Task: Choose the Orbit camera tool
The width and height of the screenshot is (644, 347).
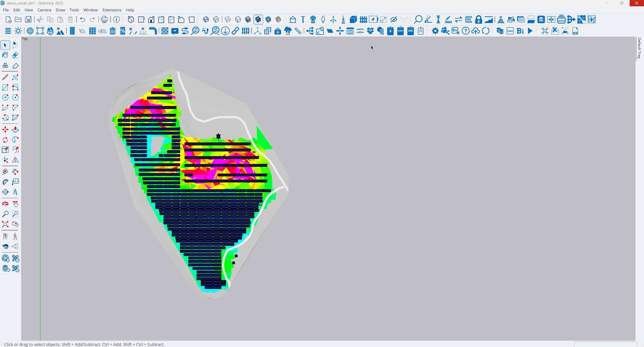Action: tap(5, 204)
